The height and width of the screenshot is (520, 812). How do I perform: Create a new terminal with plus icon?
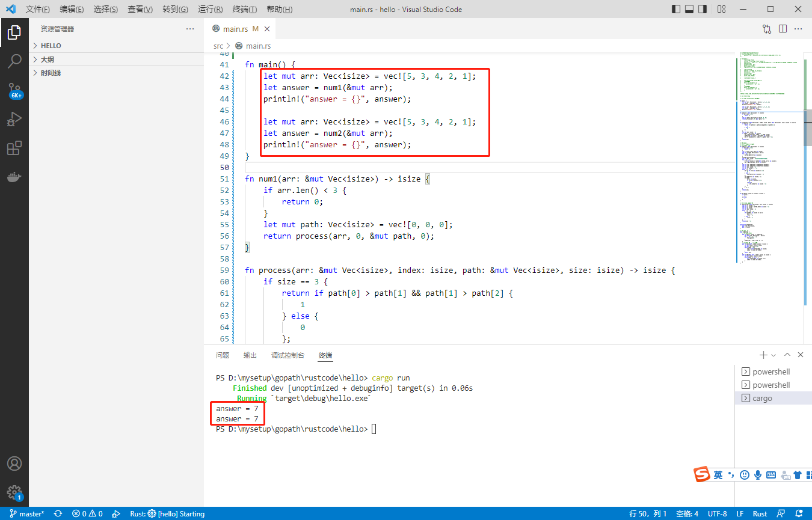coord(763,355)
